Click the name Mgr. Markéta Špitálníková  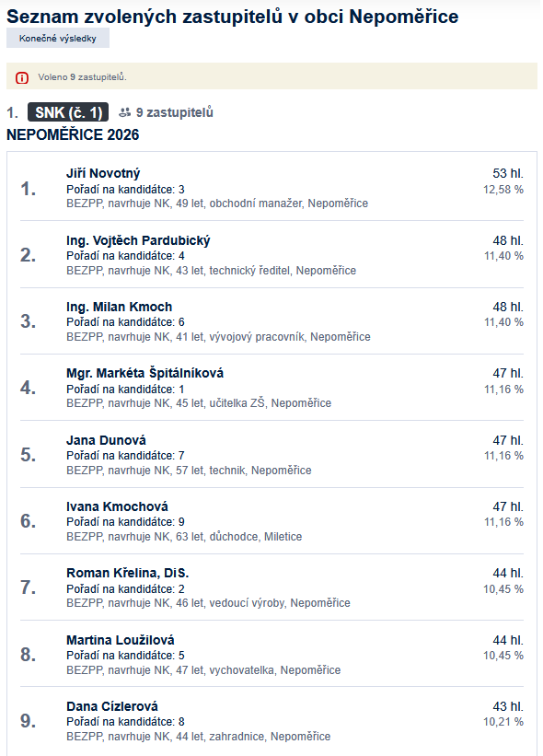(x=145, y=373)
